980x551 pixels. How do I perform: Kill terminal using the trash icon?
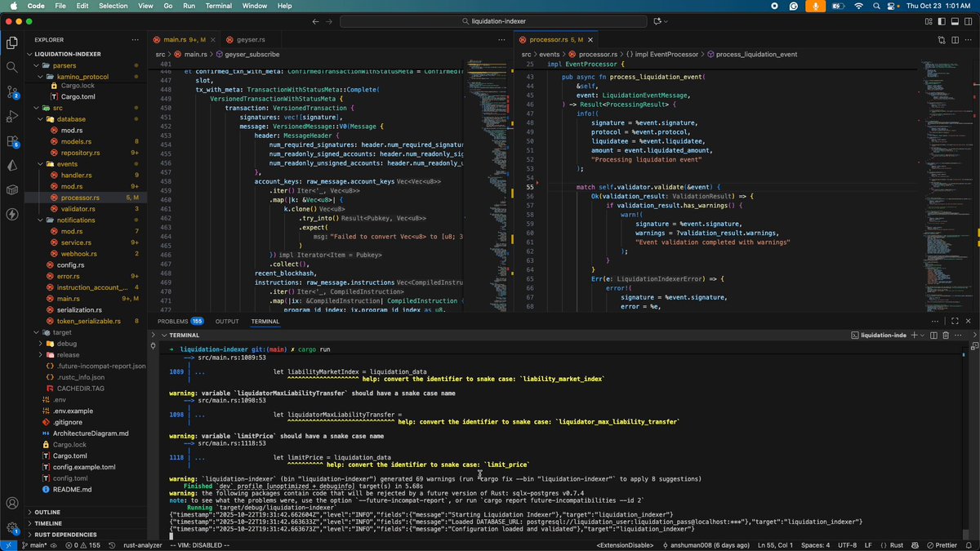tap(946, 335)
